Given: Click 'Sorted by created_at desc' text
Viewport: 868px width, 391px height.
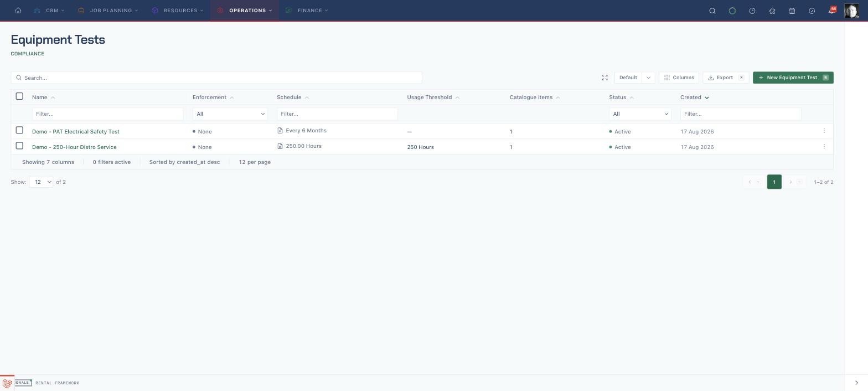Looking at the screenshot, I should [184, 162].
